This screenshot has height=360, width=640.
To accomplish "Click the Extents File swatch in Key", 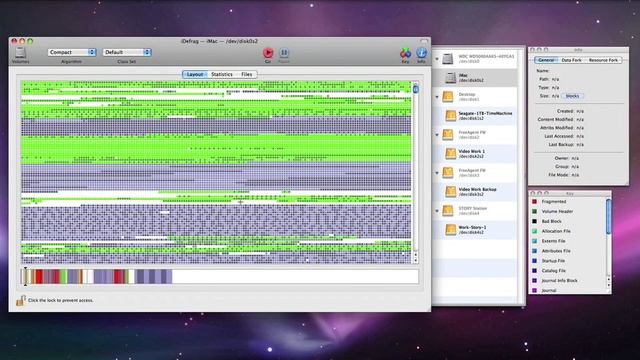I will click(534, 241).
